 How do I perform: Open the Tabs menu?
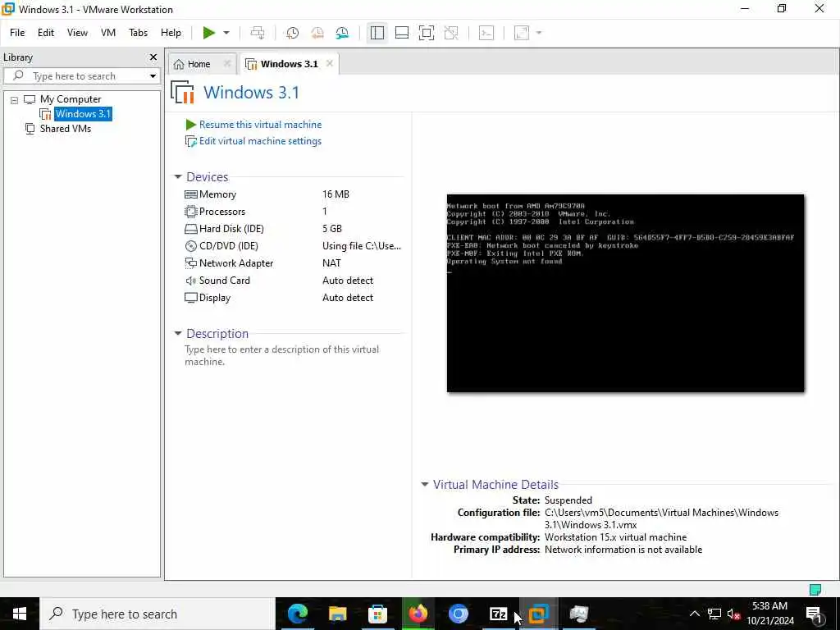[x=138, y=33]
